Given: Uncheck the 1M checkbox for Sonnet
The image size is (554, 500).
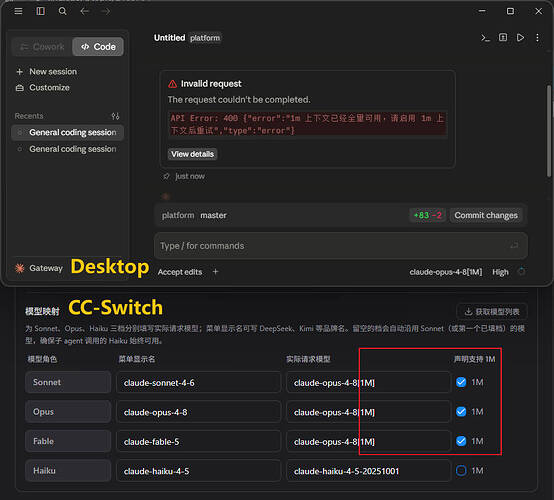Looking at the screenshot, I should click(461, 382).
